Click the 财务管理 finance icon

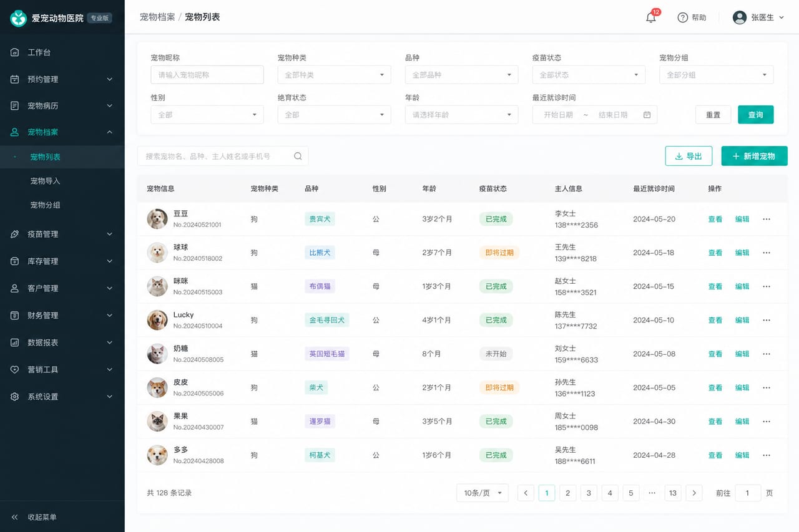[15, 316]
